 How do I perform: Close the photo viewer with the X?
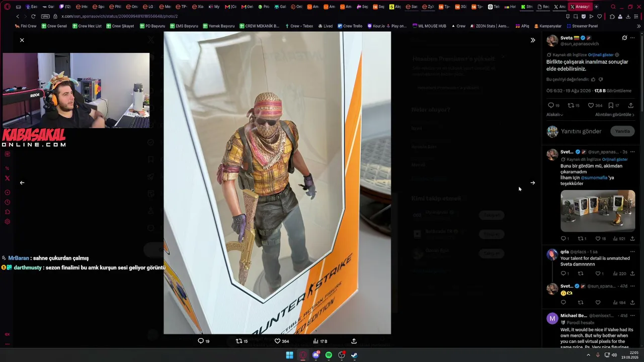[22, 40]
